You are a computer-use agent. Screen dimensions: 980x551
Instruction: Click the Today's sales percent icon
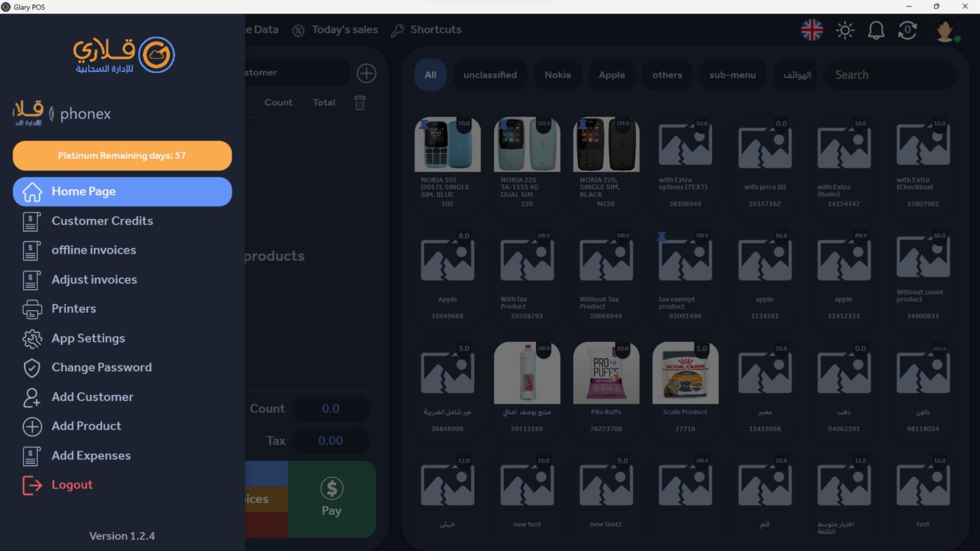(298, 30)
